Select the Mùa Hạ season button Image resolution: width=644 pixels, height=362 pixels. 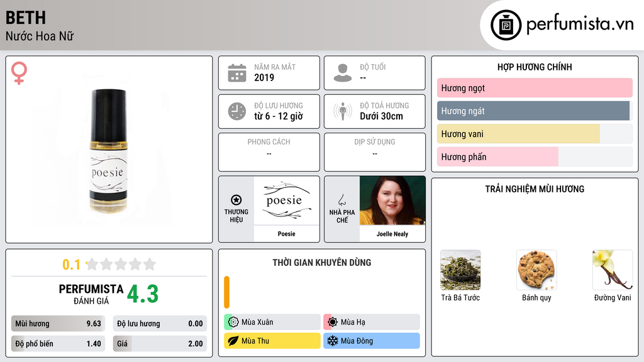[372, 322]
